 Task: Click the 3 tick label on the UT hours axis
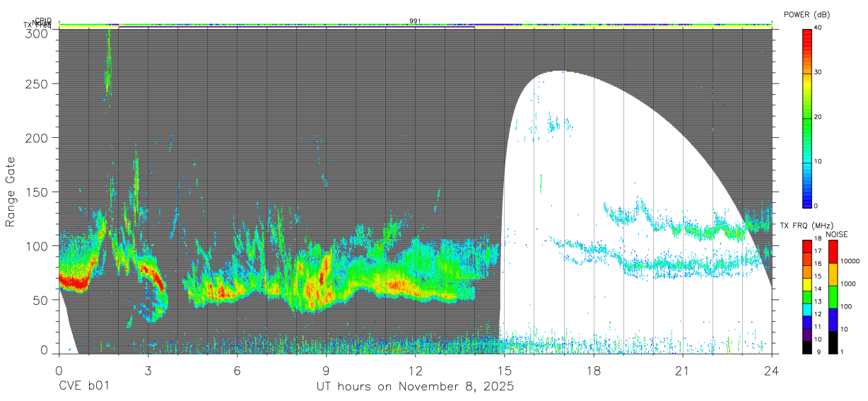(148, 371)
